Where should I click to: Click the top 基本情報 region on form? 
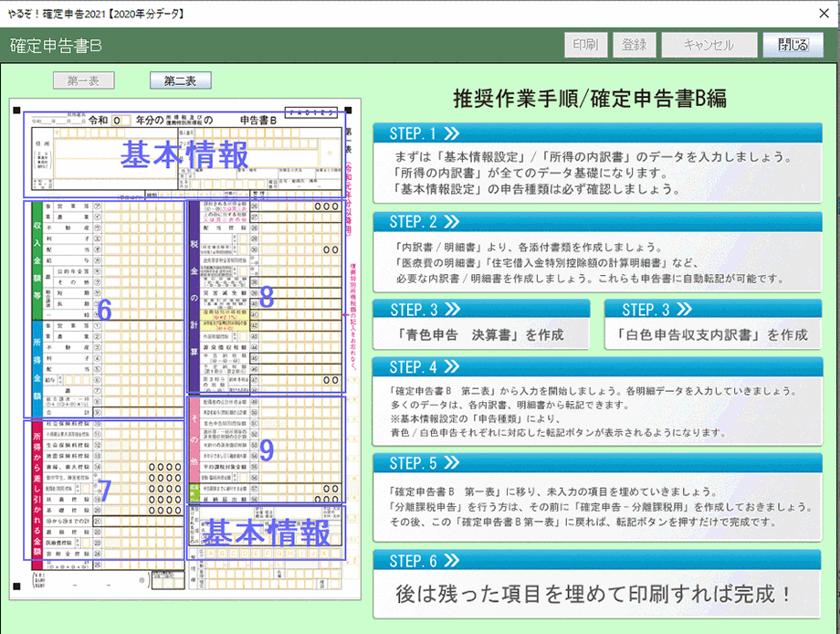[184, 155]
